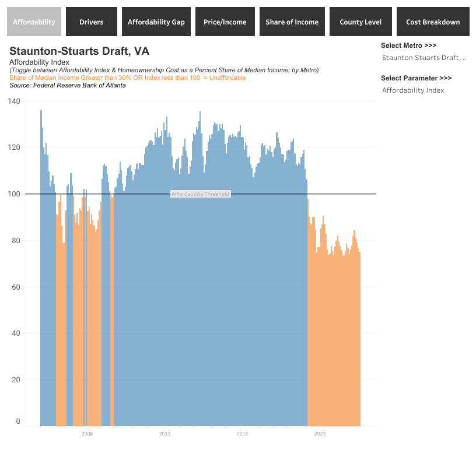Screen dimensions: 476x450
Task: Click the active Affordability tab
Action: pyautogui.click(x=34, y=22)
